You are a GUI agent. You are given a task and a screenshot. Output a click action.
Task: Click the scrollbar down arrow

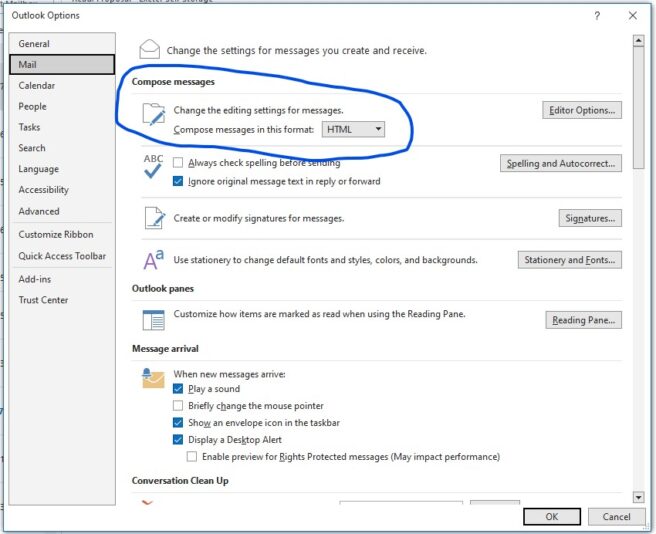click(638, 497)
